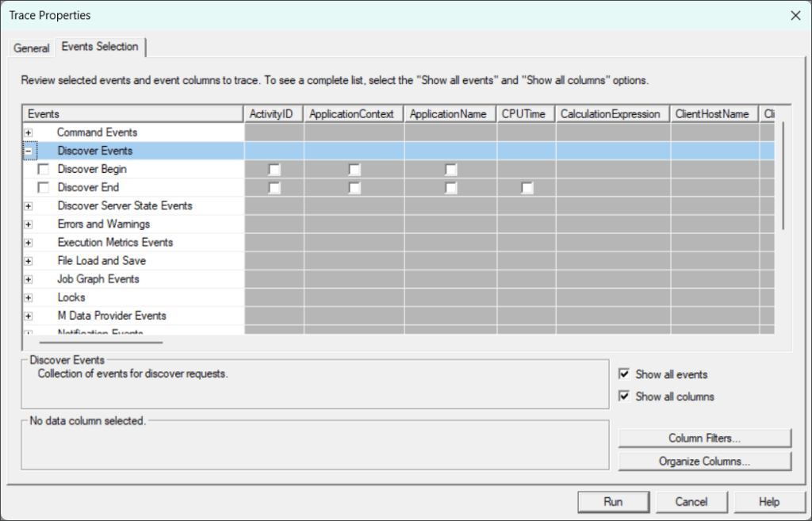This screenshot has height=521, width=812.
Task: Click the events grid horizontal scrollbar
Action: coord(95,343)
